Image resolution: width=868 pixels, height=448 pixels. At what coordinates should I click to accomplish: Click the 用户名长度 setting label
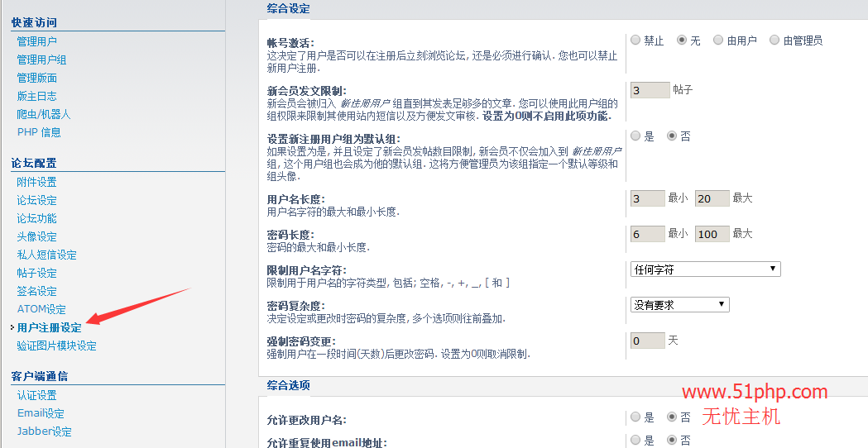tap(296, 199)
